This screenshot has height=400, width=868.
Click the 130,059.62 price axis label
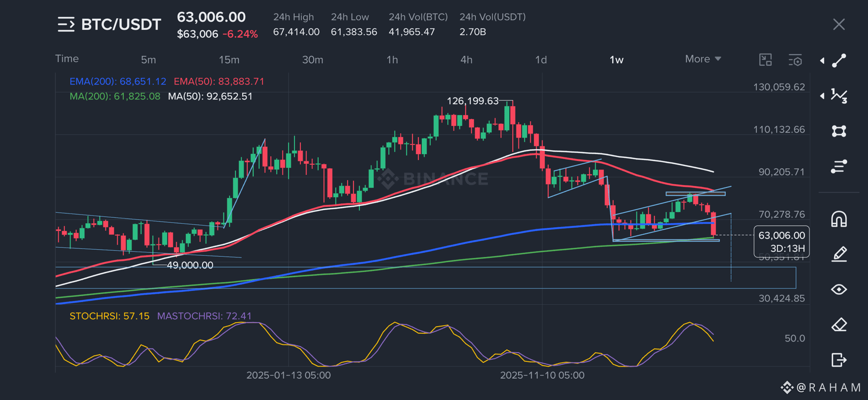point(779,87)
